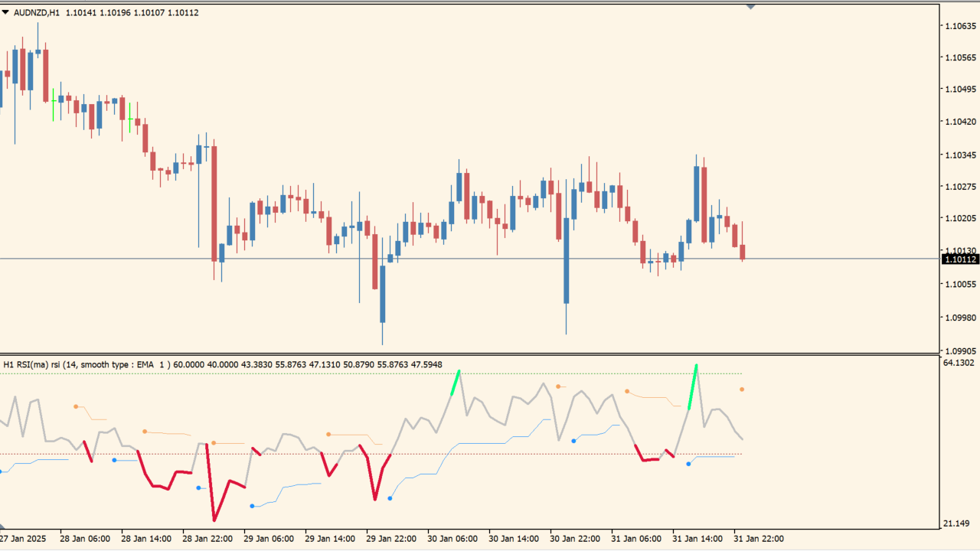Click indicator scale value 21.149

tap(958, 523)
